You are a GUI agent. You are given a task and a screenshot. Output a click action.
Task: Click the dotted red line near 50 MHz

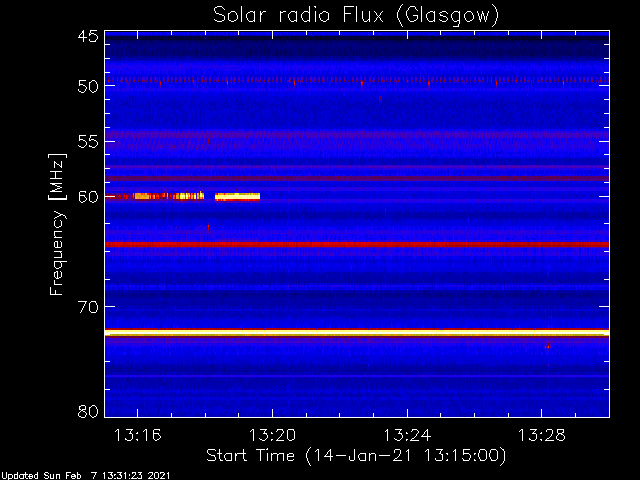click(x=357, y=80)
